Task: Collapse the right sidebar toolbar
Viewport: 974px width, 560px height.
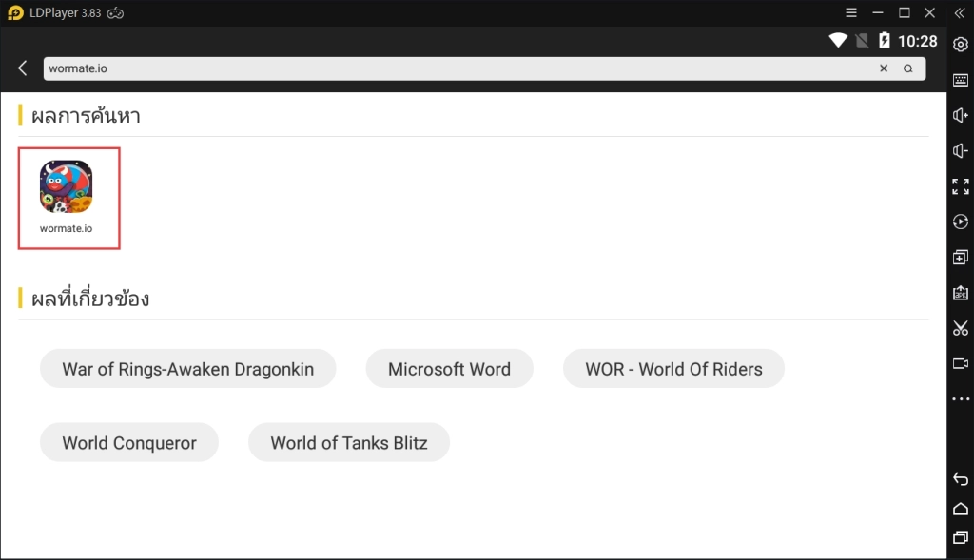Action: point(959,12)
